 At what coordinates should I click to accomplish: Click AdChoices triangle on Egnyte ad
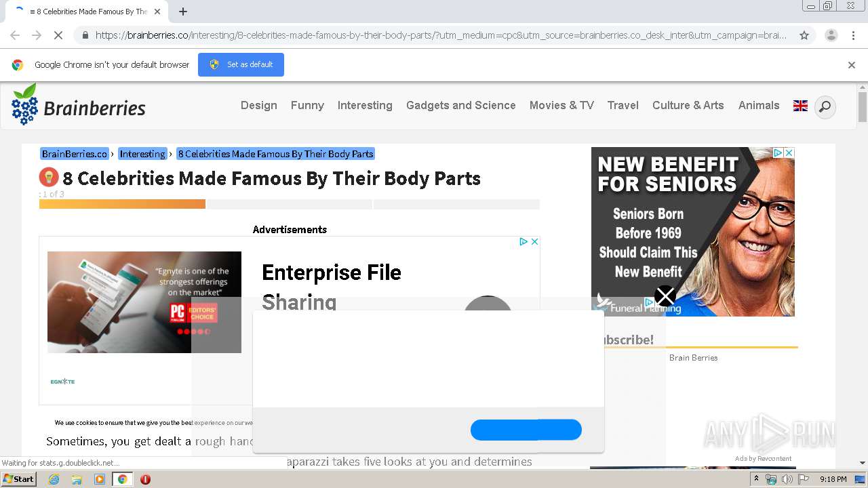524,241
